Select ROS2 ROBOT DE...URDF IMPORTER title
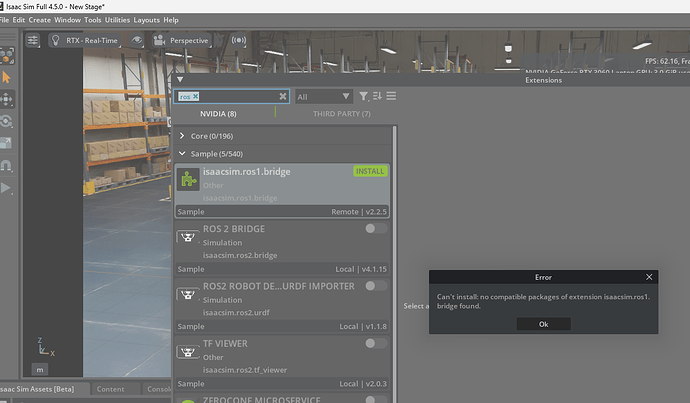Image resolution: width=690 pixels, height=403 pixels. [x=279, y=286]
